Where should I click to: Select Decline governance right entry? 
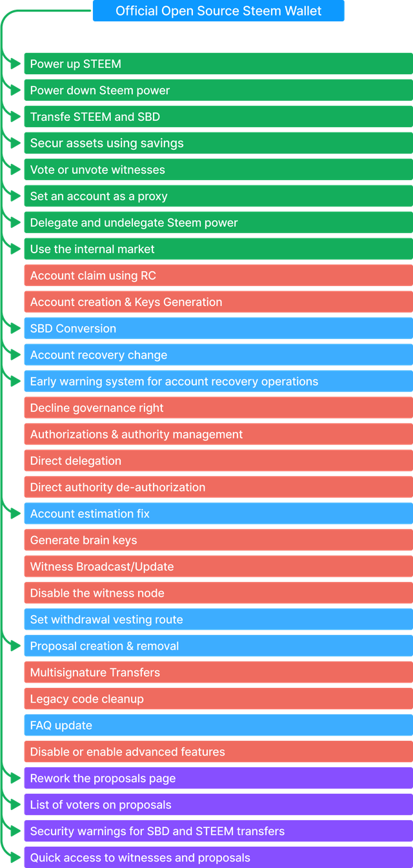click(x=218, y=408)
